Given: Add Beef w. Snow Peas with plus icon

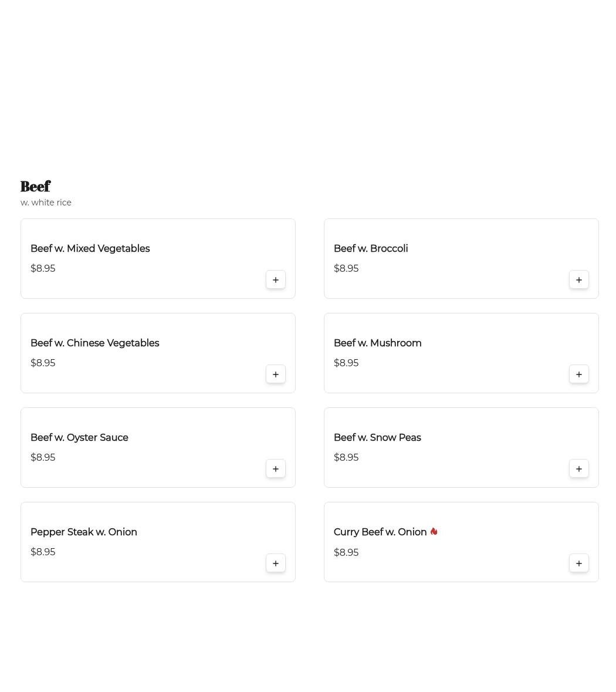Looking at the screenshot, I should [578, 469].
